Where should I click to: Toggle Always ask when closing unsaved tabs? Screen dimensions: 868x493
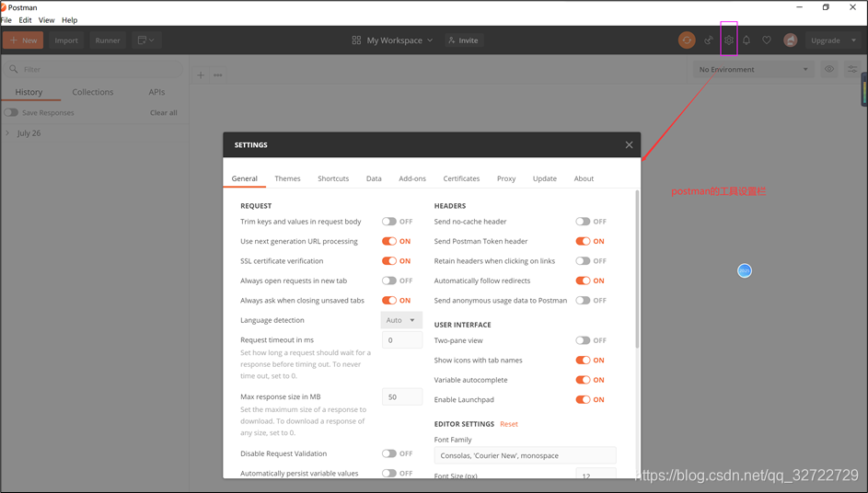(389, 301)
